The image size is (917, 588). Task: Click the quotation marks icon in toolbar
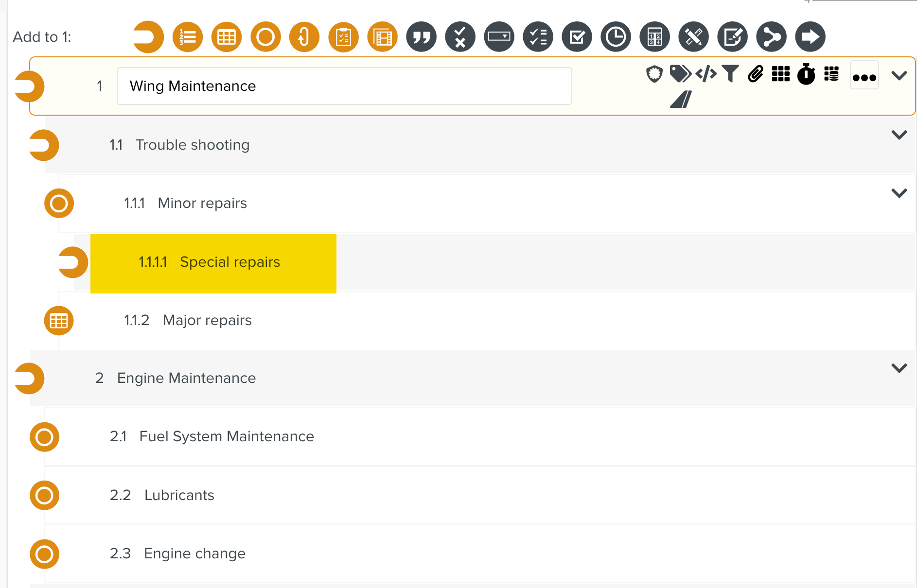[x=421, y=37]
